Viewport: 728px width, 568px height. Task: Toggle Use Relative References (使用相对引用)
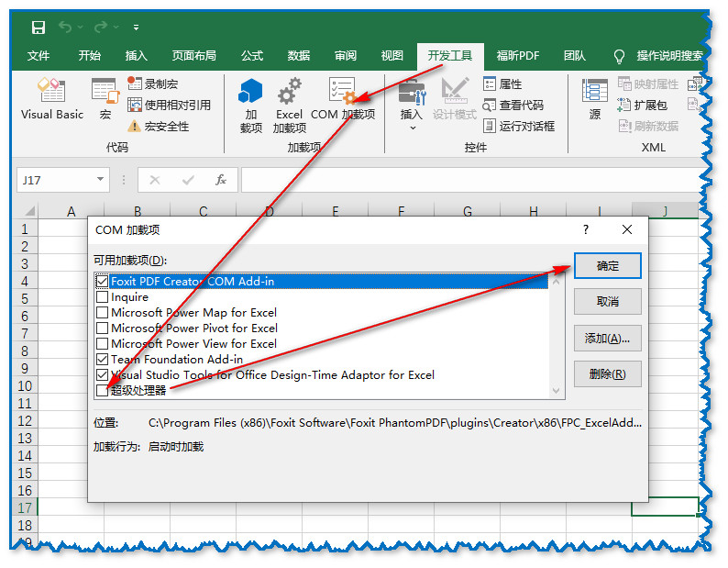(169, 105)
